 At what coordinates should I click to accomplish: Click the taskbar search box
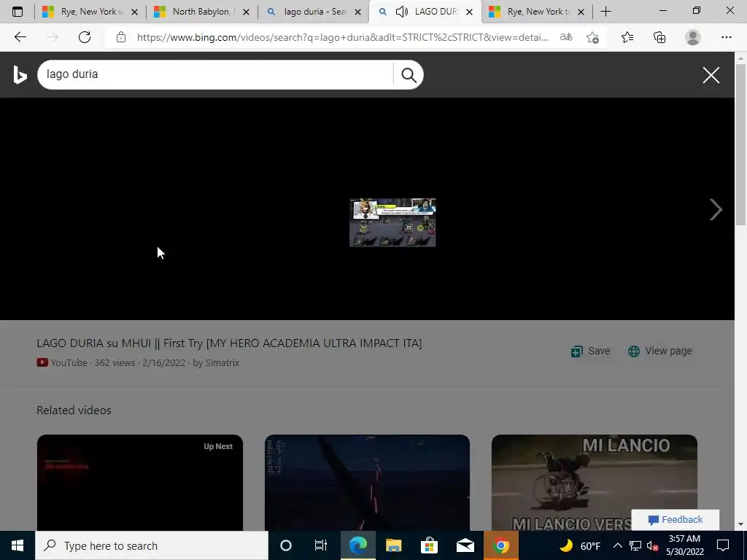click(x=152, y=545)
